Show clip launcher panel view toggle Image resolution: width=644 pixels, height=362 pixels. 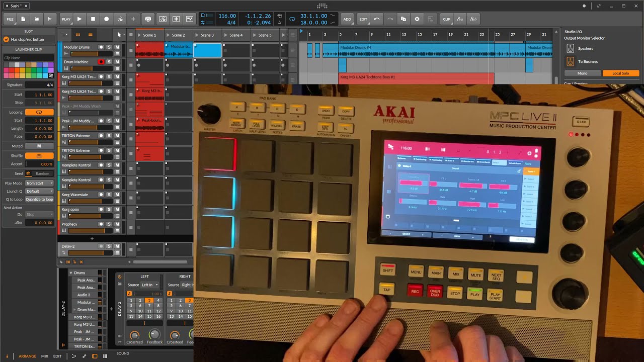77,35
